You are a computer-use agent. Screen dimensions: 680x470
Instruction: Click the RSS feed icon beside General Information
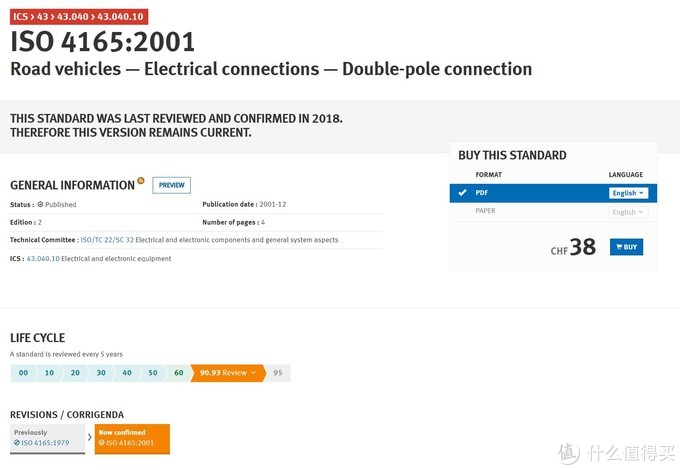point(141,181)
